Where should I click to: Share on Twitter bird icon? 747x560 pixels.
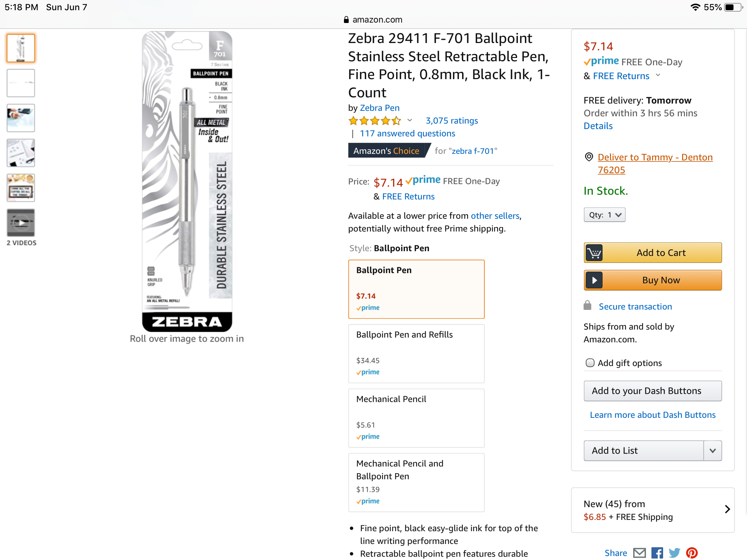[x=674, y=553]
